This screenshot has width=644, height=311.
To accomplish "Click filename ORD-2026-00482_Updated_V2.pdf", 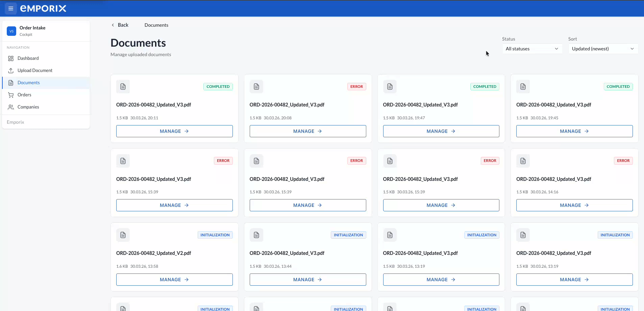I will pyautogui.click(x=154, y=253).
